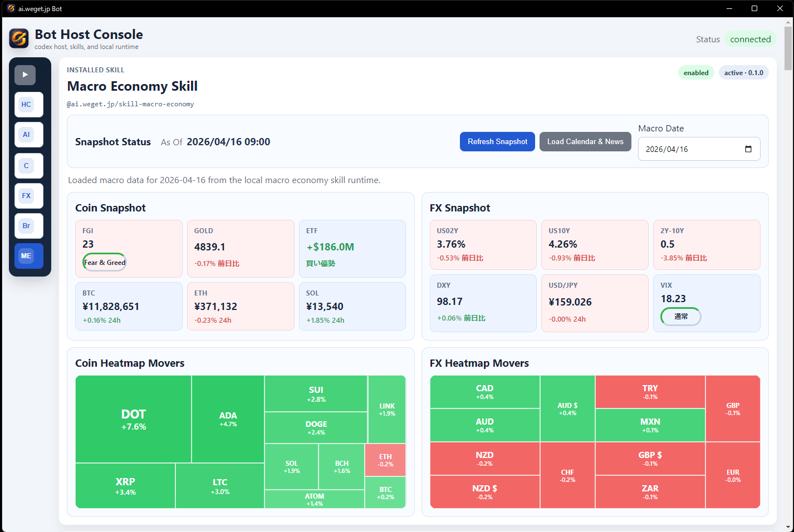
Task: Click the vertical scrollbar thumb
Action: pyautogui.click(x=788, y=48)
